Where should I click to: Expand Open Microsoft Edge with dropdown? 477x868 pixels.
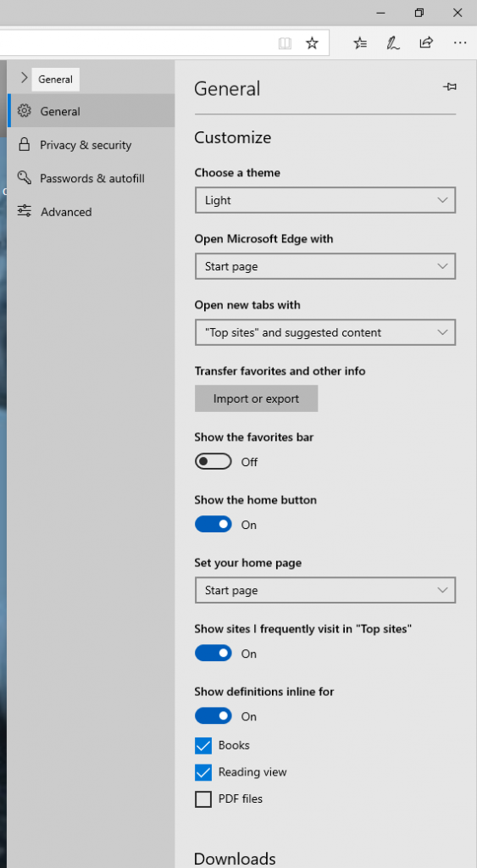pyautogui.click(x=325, y=266)
